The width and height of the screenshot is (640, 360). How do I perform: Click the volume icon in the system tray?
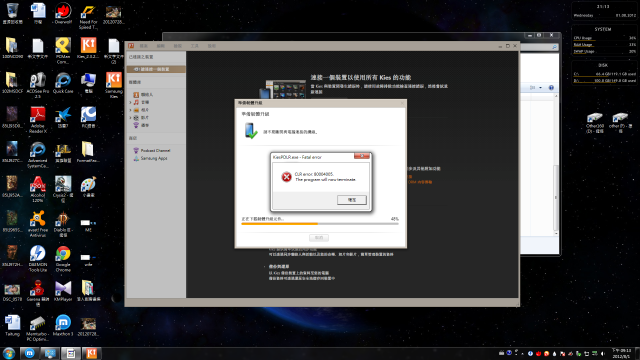[x=602, y=353]
